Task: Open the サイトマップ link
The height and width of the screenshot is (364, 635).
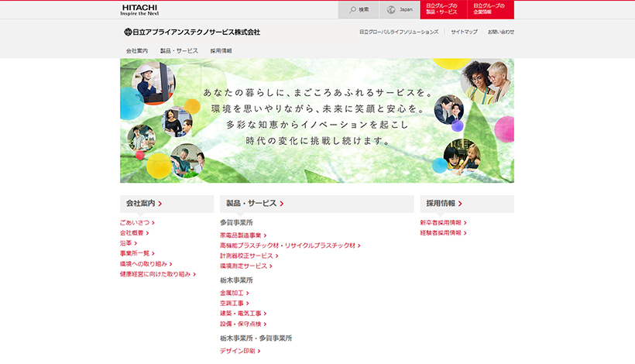Action: tap(464, 32)
